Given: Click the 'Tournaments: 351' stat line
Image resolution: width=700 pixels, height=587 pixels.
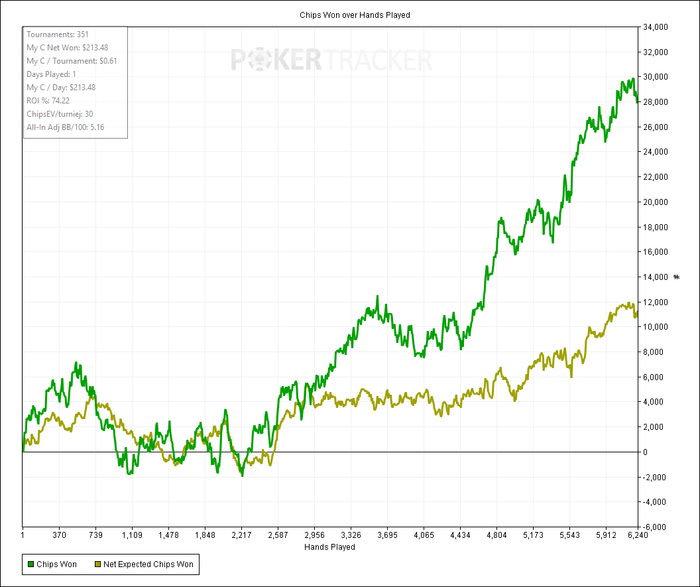Looking at the screenshot, I should [x=58, y=34].
